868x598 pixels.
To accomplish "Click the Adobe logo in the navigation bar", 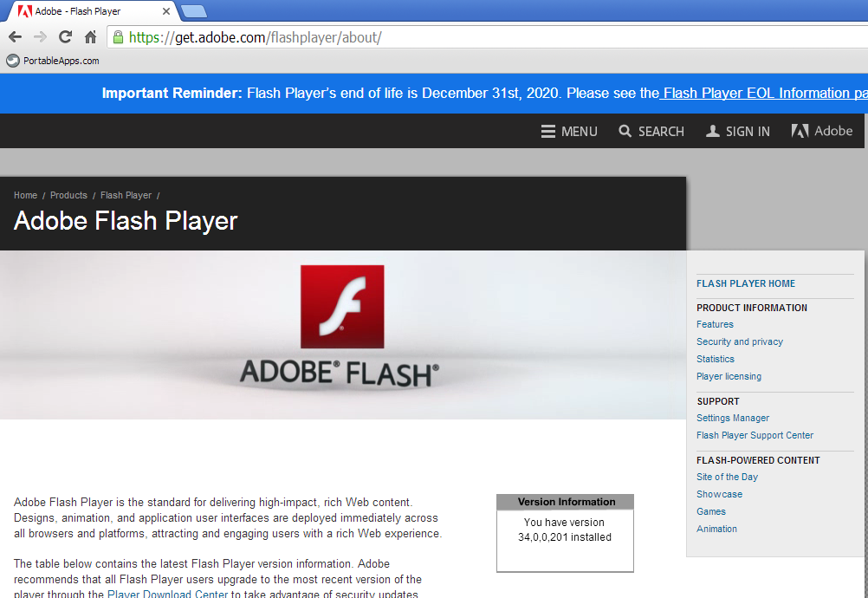I will (822, 131).
